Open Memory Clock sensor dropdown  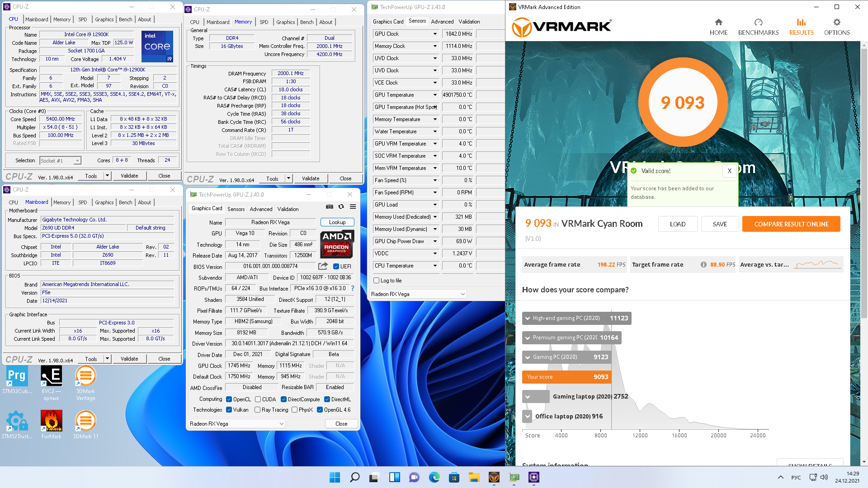(x=435, y=46)
